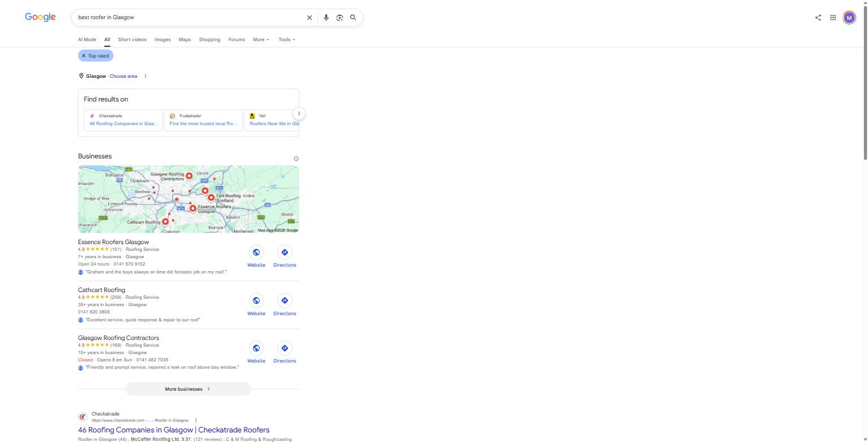
Task: Open search by image camera icon
Action: 339,17
